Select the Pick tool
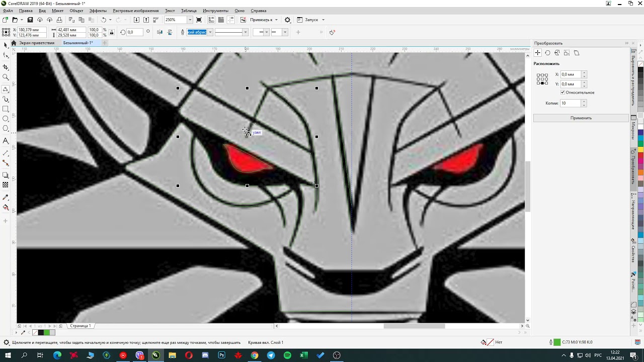The width and height of the screenshot is (644, 362). (6, 45)
